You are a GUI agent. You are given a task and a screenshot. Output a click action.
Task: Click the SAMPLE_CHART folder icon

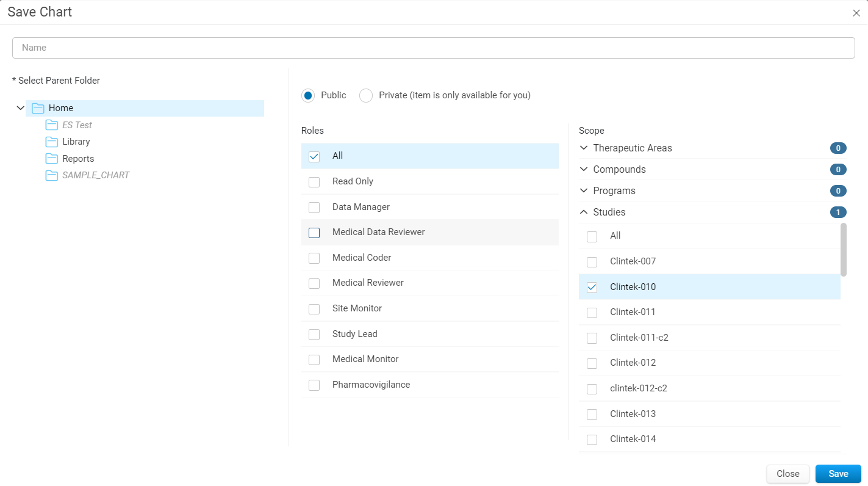(51, 176)
